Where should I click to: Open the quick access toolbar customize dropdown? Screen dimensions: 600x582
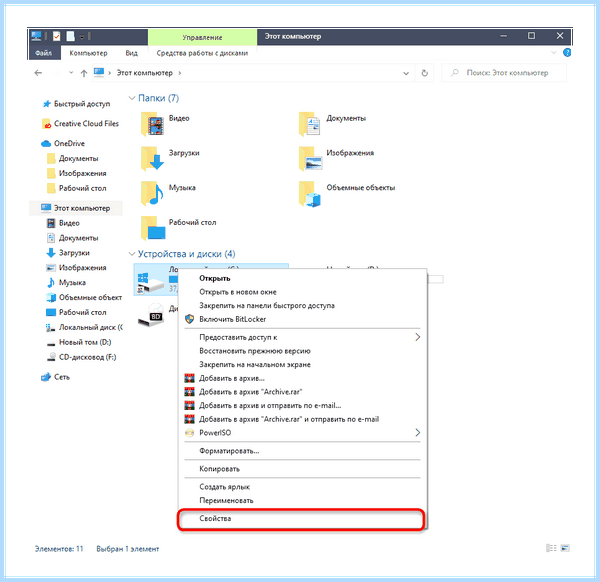pos(82,37)
